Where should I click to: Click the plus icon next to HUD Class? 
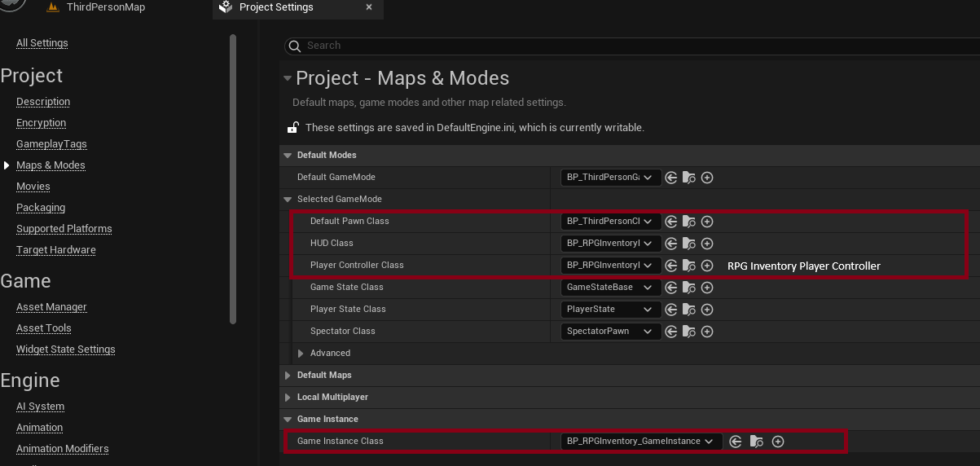[x=707, y=244]
